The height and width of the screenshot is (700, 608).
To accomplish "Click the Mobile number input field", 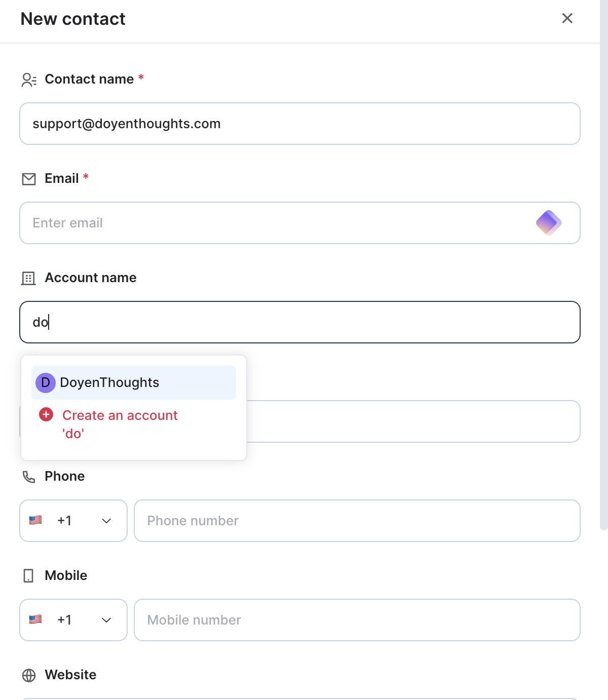I will tap(357, 620).
